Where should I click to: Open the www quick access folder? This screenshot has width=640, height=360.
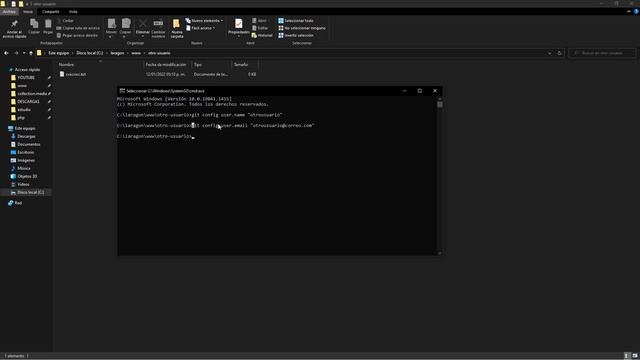22,86
